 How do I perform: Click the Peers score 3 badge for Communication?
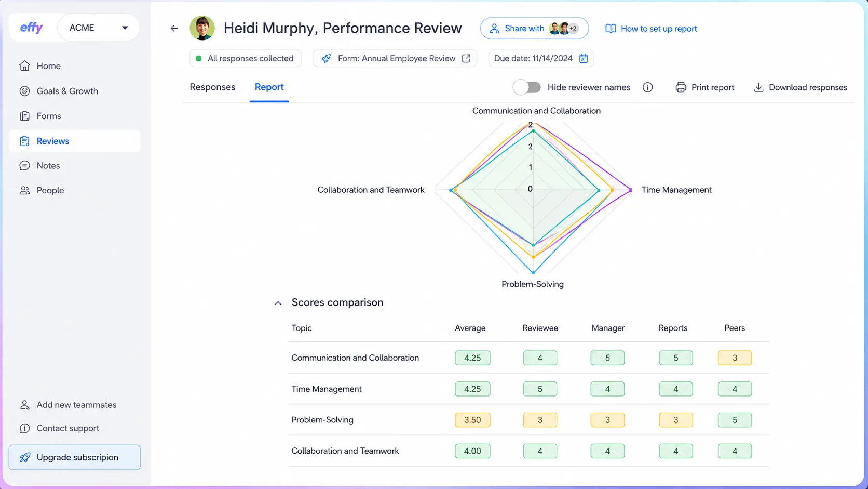coord(735,358)
